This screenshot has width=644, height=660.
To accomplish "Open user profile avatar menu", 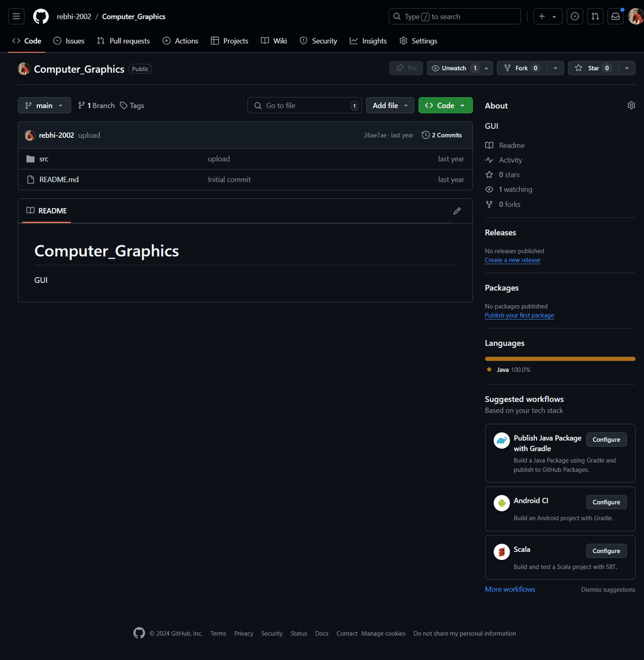I will pyautogui.click(x=636, y=16).
